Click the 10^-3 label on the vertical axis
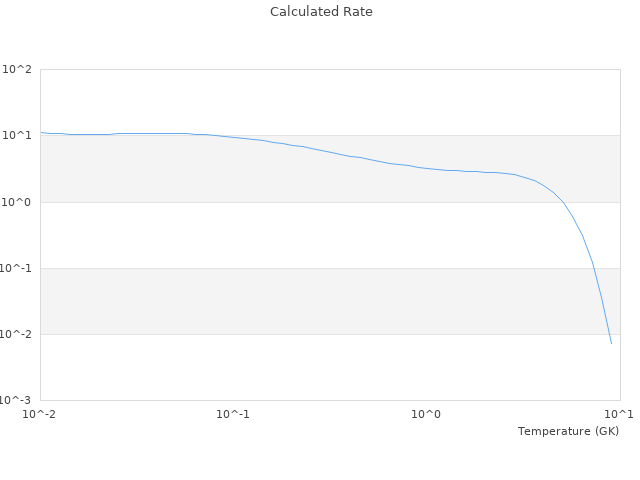 [16, 400]
